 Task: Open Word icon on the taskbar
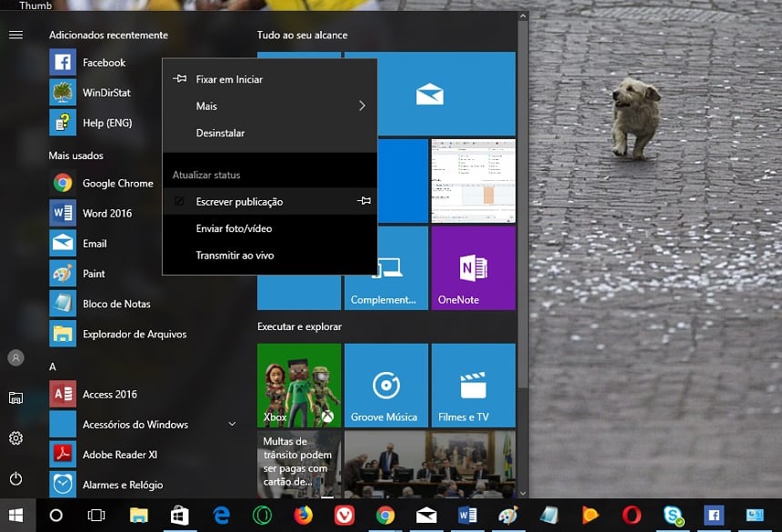click(467, 515)
